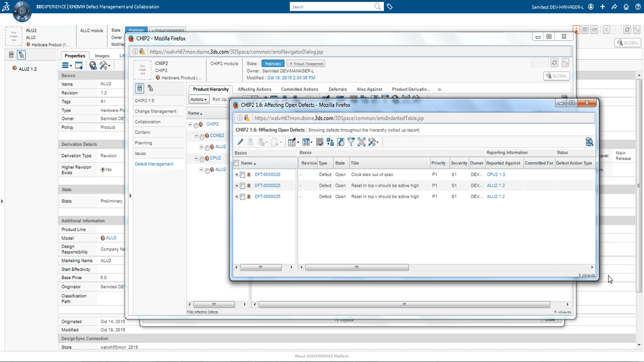This screenshot has height=362, width=644.
Task: Click the plus add icon in top bar
Action: (603, 7)
